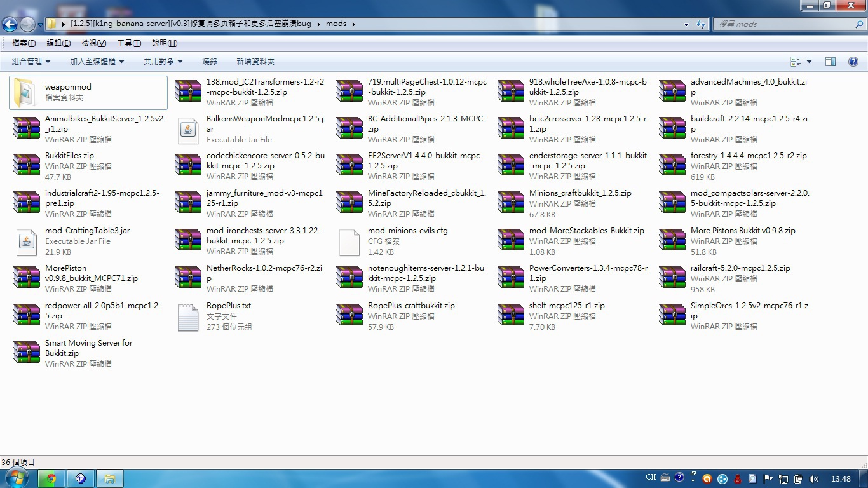Select file name jammy_furniture_mod-v3-mcpc125-r1.zip
The width and height of the screenshot is (868, 488).
pos(264,198)
